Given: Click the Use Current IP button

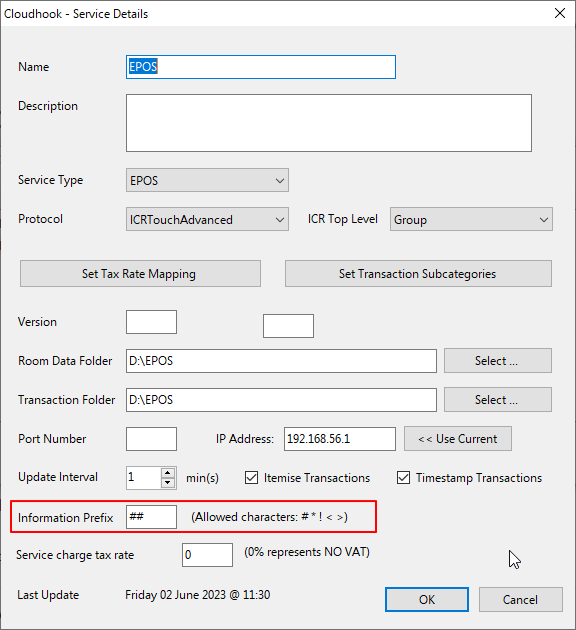Looking at the screenshot, I should point(458,439).
